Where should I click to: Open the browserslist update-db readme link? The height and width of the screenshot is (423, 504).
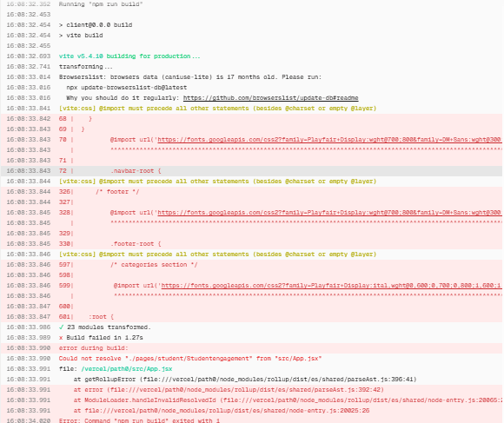270,98
